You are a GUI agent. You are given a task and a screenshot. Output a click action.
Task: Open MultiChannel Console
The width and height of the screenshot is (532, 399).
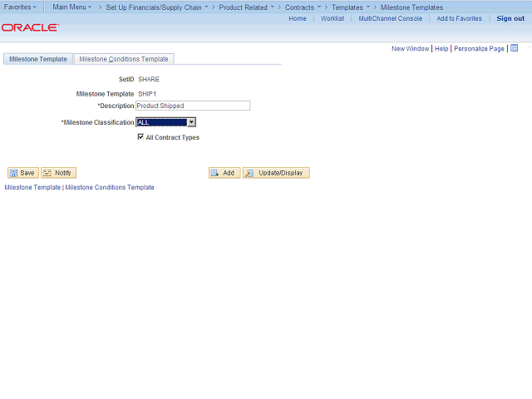click(x=391, y=18)
